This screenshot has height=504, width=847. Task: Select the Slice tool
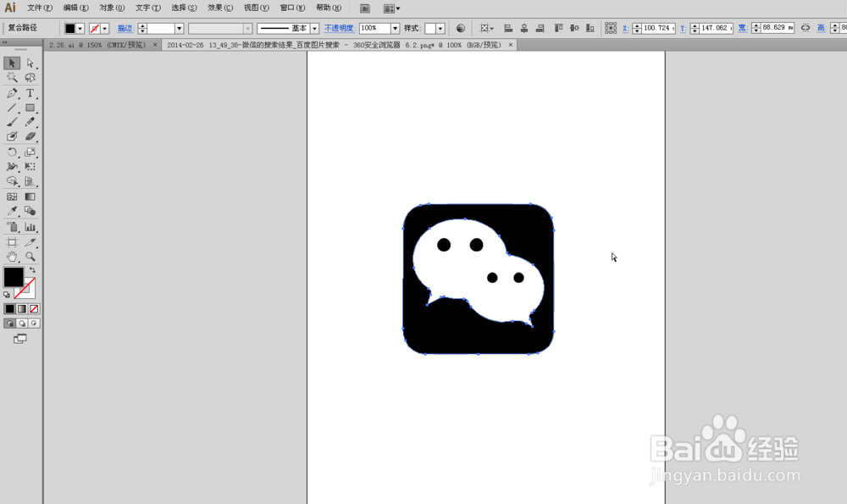pyautogui.click(x=30, y=242)
